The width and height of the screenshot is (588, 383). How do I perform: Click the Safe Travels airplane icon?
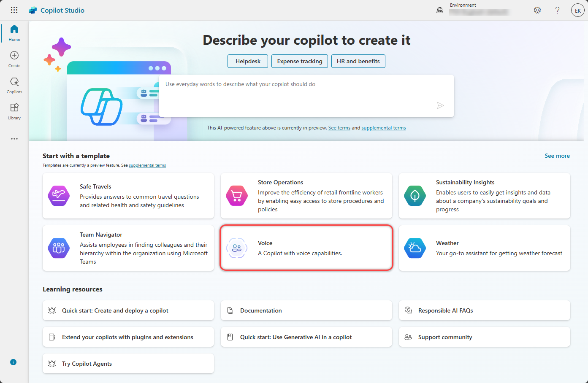[59, 196]
